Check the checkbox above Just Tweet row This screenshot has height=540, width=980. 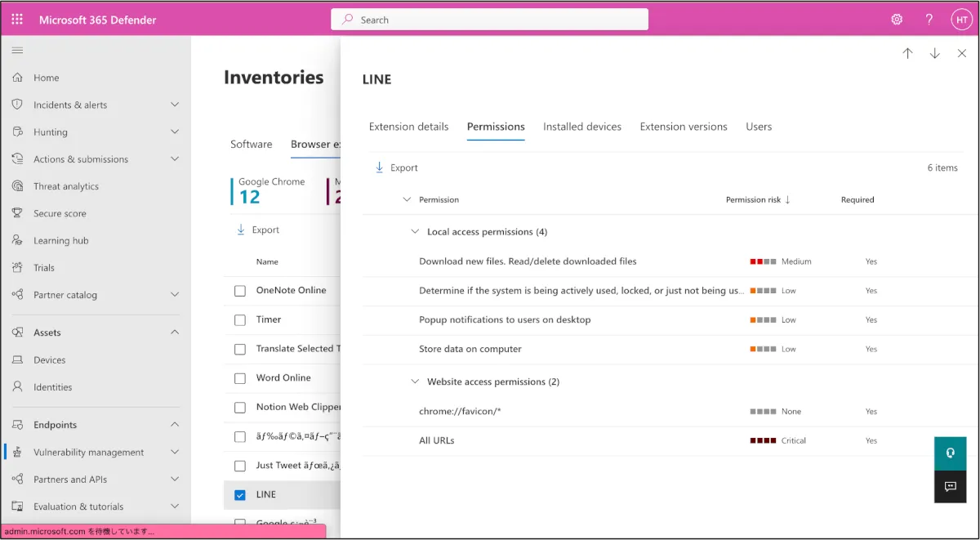click(240, 437)
